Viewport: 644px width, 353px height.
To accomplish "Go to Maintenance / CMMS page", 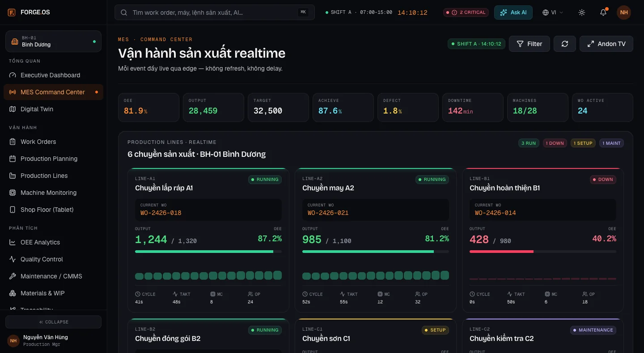I will 53,276.
